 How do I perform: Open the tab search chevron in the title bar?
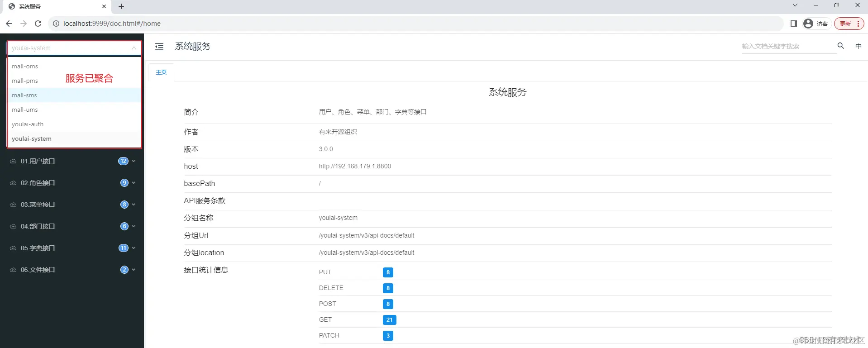coord(795,5)
